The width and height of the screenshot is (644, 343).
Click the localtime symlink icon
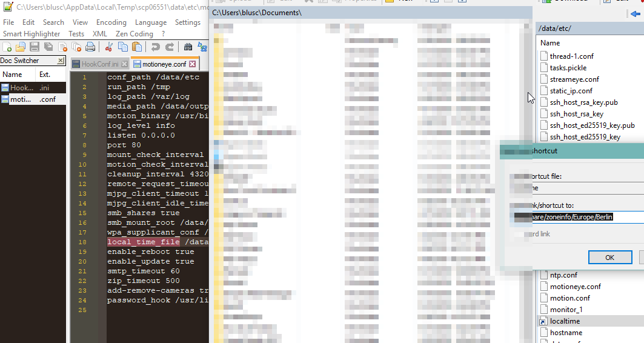point(543,321)
